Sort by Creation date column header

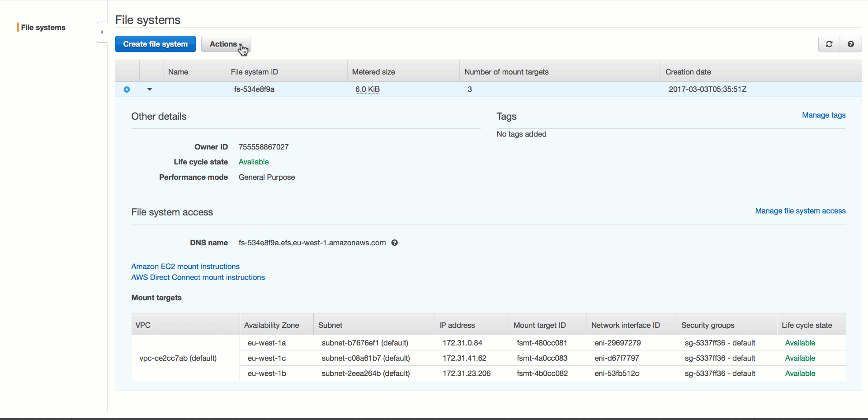(x=688, y=72)
